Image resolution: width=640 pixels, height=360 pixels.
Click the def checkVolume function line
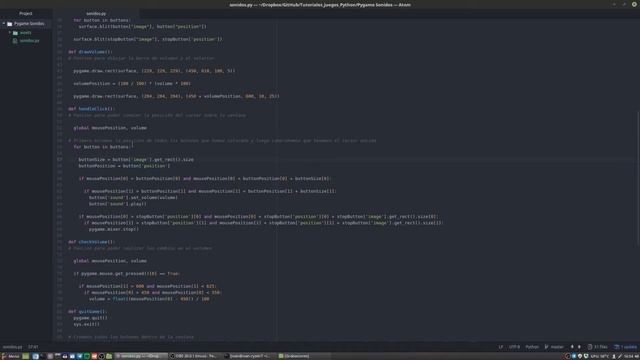pos(91,242)
